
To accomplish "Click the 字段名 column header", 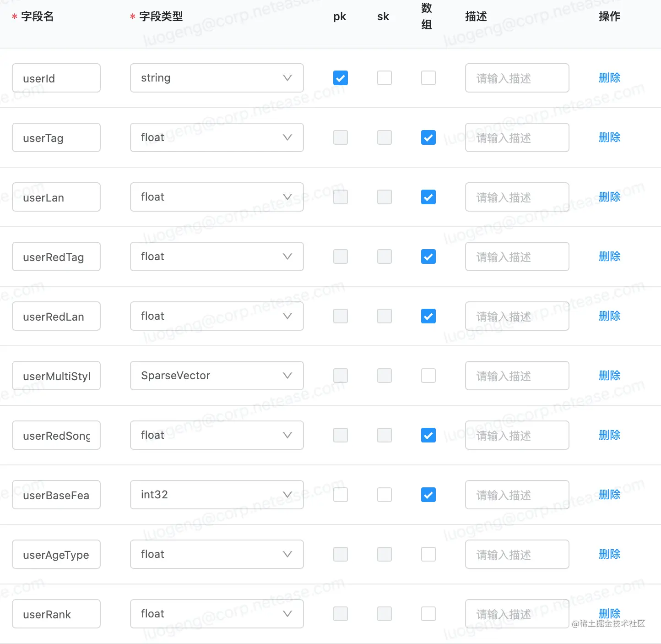I will coord(38,16).
